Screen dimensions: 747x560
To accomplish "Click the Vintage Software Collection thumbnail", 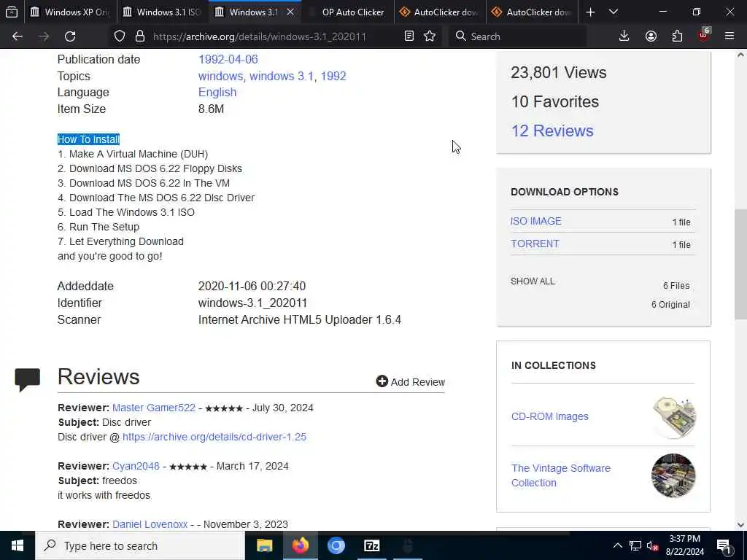I will (673, 475).
